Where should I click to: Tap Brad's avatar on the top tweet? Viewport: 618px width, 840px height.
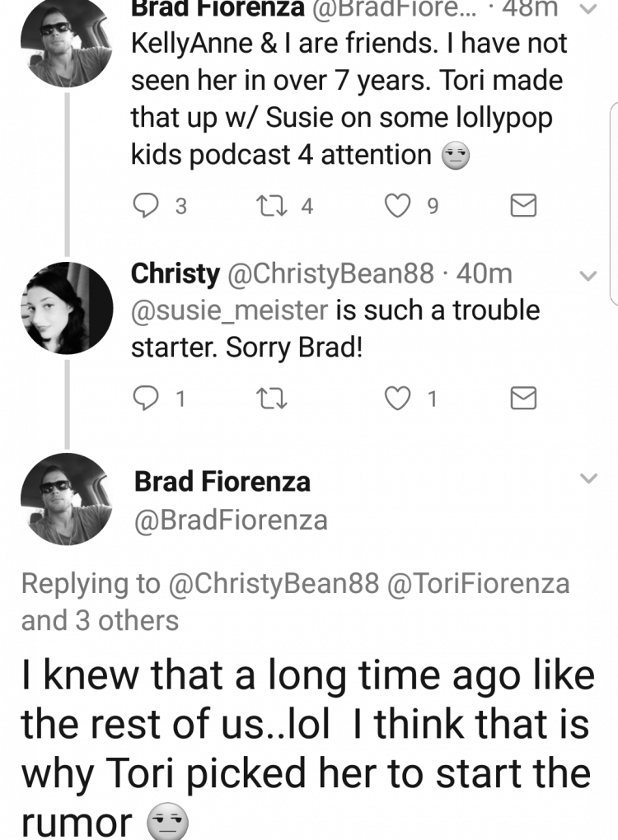(x=67, y=42)
